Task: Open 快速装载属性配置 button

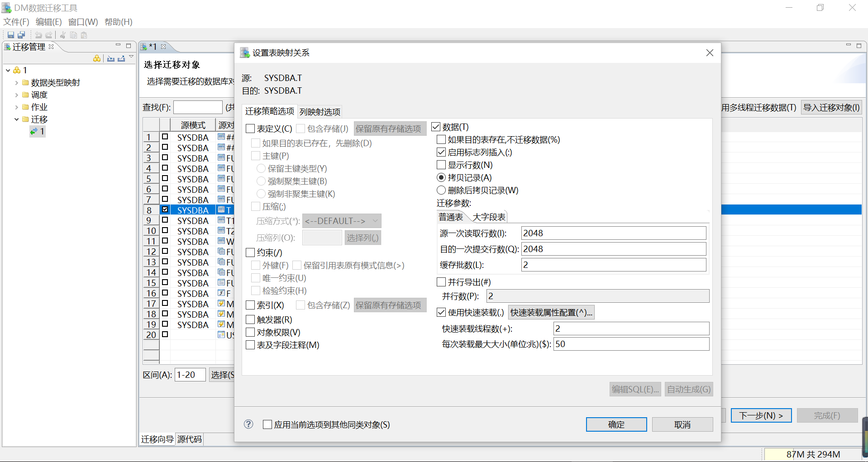Action: pos(551,312)
